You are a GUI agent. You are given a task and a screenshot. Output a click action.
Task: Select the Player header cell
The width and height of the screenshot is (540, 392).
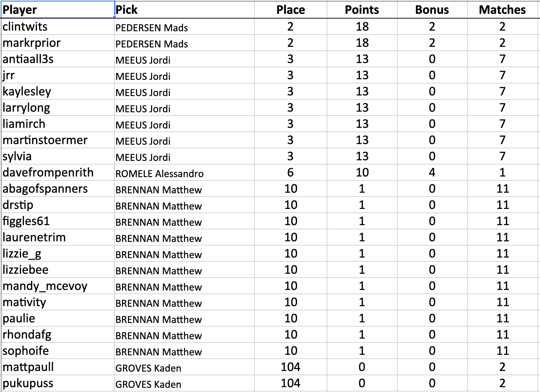coord(58,10)
